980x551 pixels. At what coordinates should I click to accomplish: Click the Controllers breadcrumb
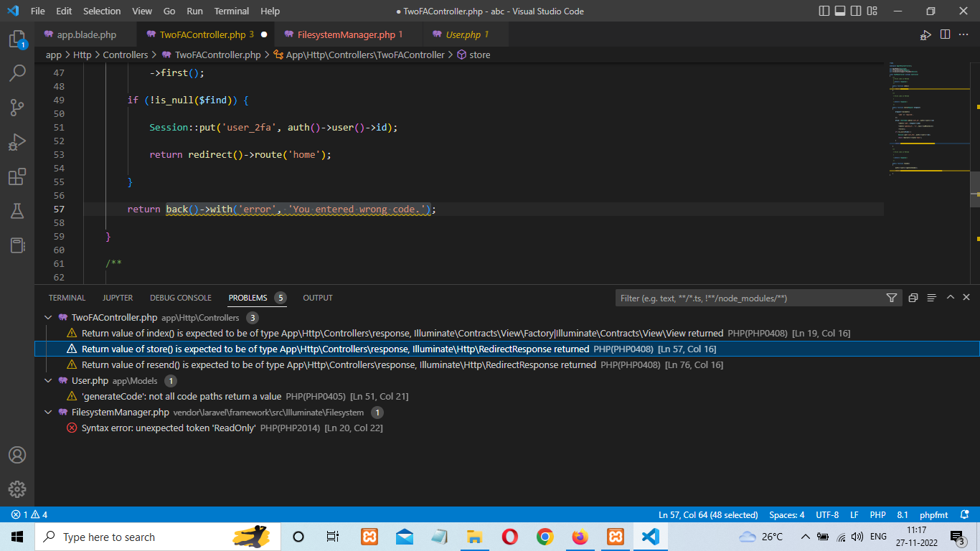tap(125, 55)
